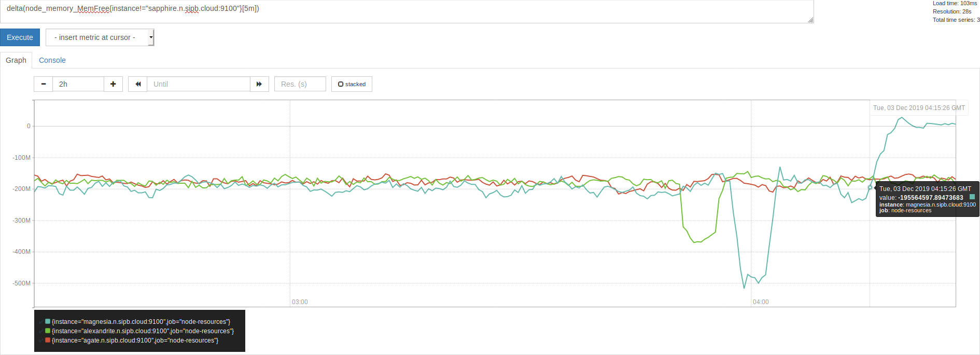Click the dropdown arrow on metric selector

click(x=150, y=37)
